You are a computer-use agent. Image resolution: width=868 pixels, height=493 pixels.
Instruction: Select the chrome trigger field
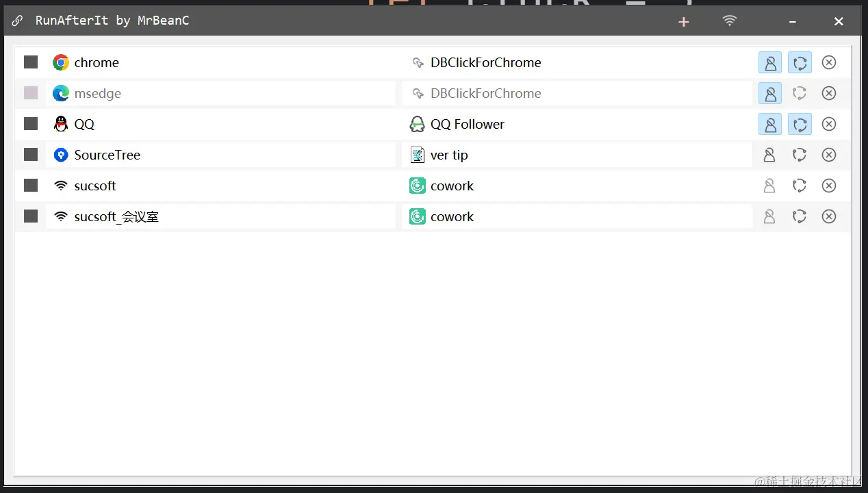click(220, 62)
